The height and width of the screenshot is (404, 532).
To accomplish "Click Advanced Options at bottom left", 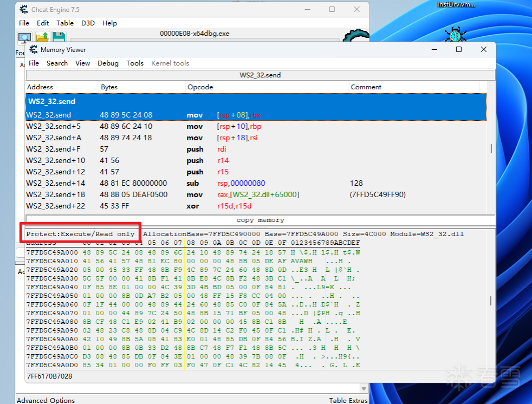I will (x=46, y=400).
